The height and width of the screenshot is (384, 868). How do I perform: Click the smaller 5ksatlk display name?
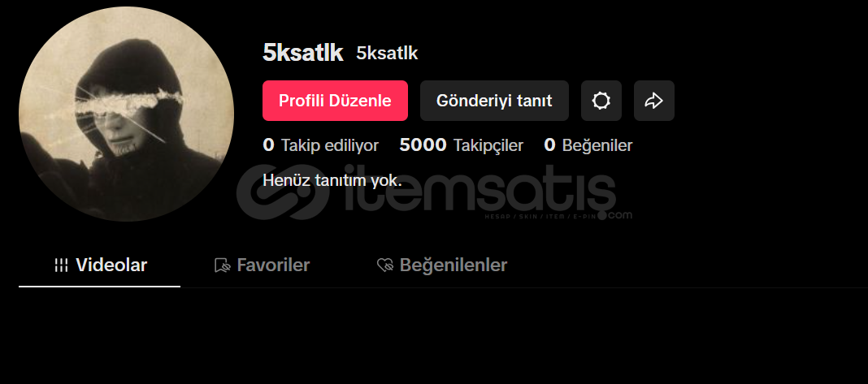[x=387, y=53]
